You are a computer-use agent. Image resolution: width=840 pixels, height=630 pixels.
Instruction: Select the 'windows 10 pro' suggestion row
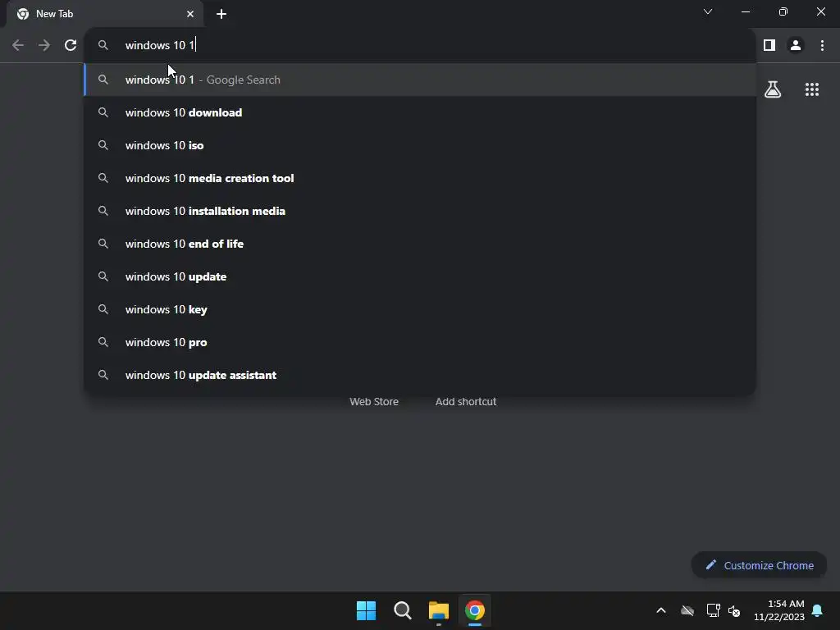pyautogui.click(x=420, y=342)
